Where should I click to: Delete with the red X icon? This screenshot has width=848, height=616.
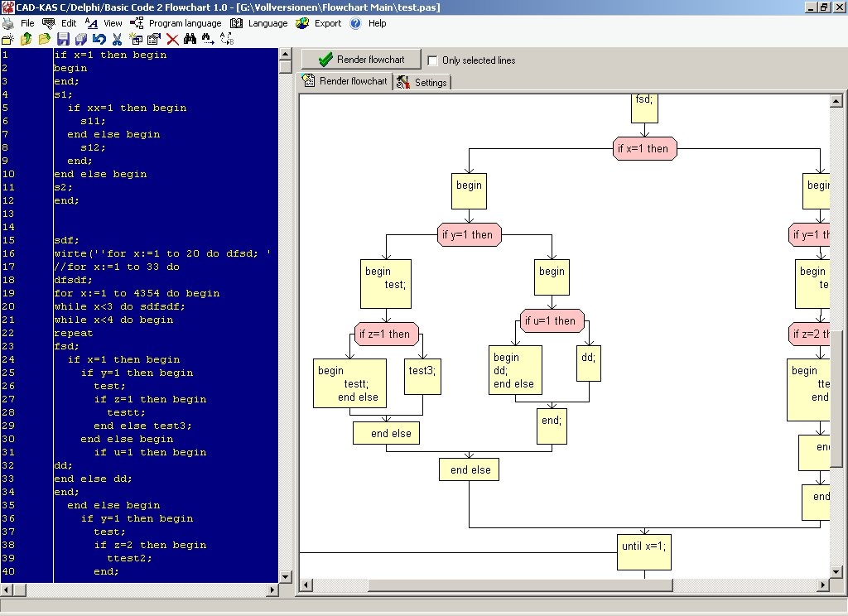(173, 39)
